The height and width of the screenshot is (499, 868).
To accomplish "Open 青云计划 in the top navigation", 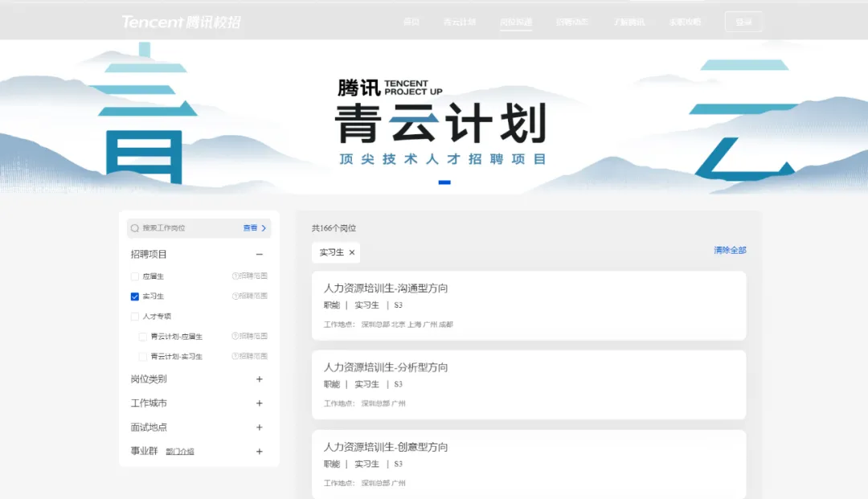I will pyautogui.click(x=460, y=22).
